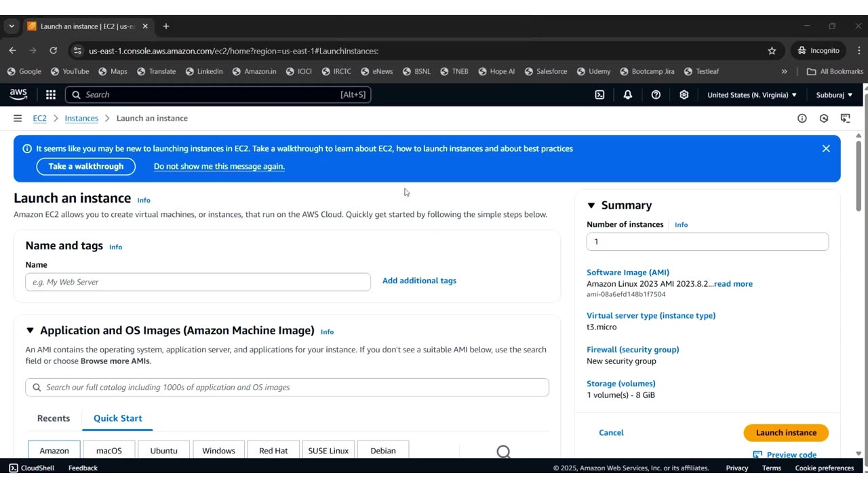
Task: Open the Chrome three-dot menu
Action: pyautogui.click(x=859, y=50)
